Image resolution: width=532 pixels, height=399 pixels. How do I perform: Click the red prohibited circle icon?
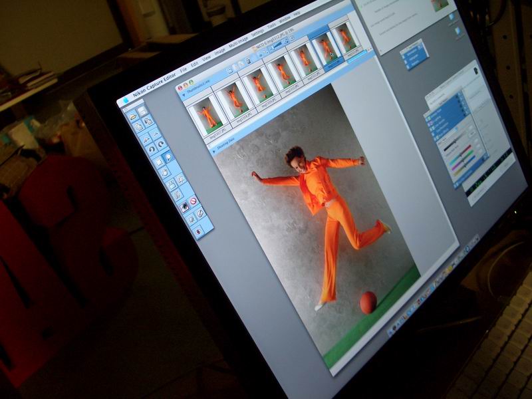click(194, 201)
